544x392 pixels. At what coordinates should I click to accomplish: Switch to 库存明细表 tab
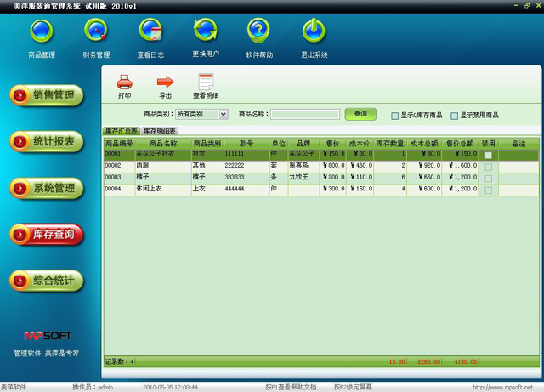click(x=160, y=132)
